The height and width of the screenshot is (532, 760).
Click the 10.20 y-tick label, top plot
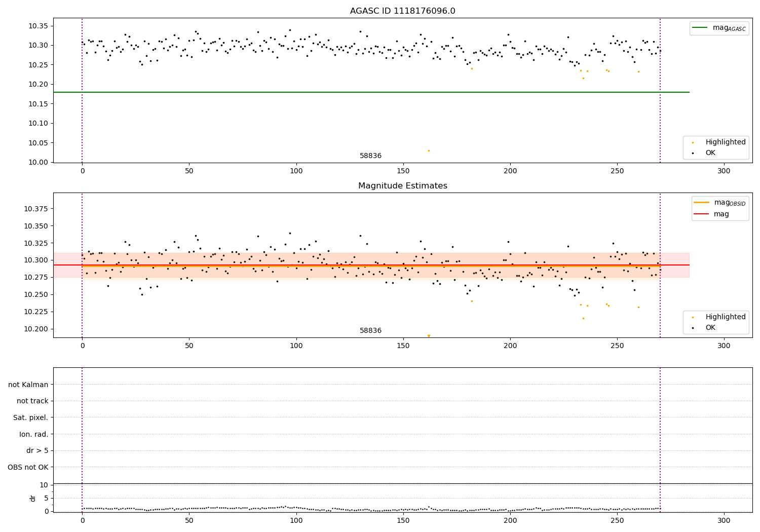point(37,85)
